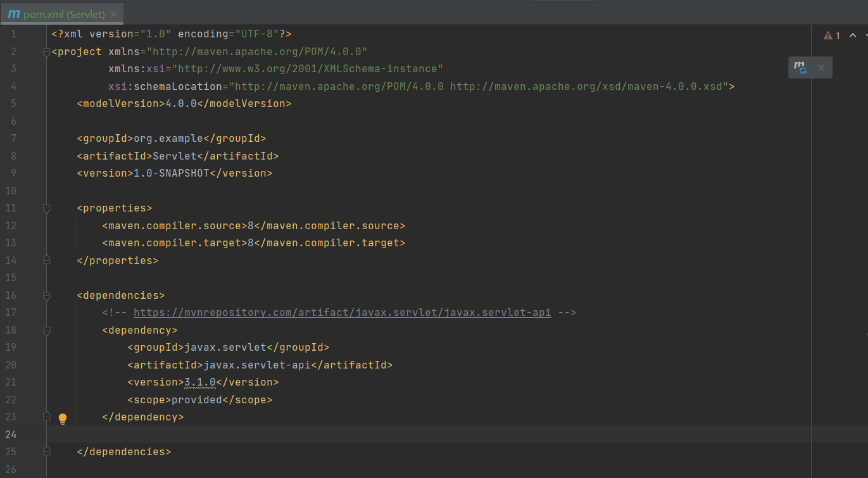Go to previous highlighted problem arrow
This screenshot has height=478, width=868.
852,35
